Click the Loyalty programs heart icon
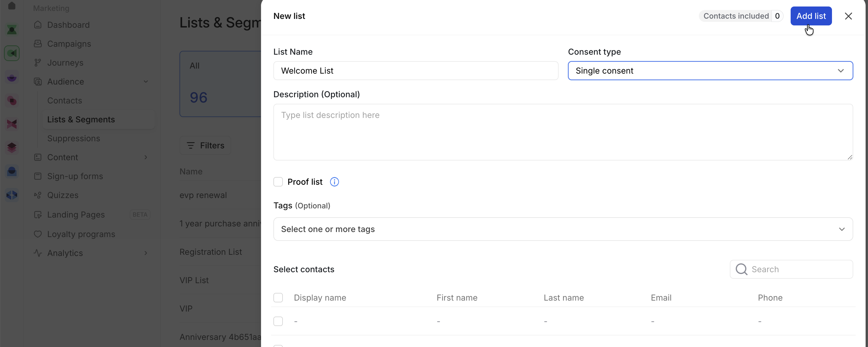Screen dimensions: 868x347 [38, 234]
